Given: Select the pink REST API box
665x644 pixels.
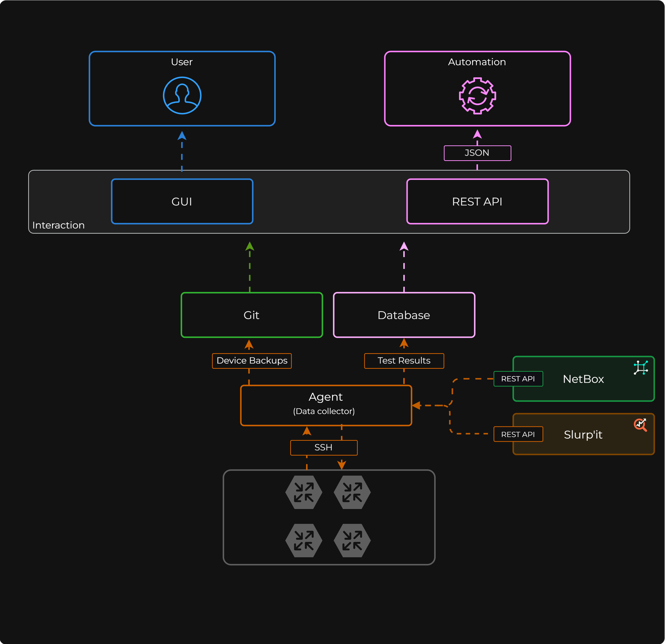Looking at the screenshot, I should [477, 201].
